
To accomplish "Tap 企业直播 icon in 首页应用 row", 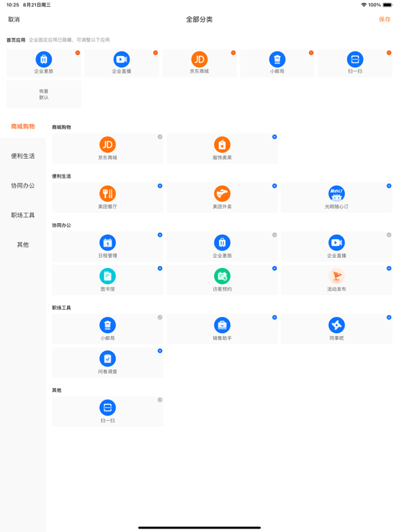I will coord(121,60).
